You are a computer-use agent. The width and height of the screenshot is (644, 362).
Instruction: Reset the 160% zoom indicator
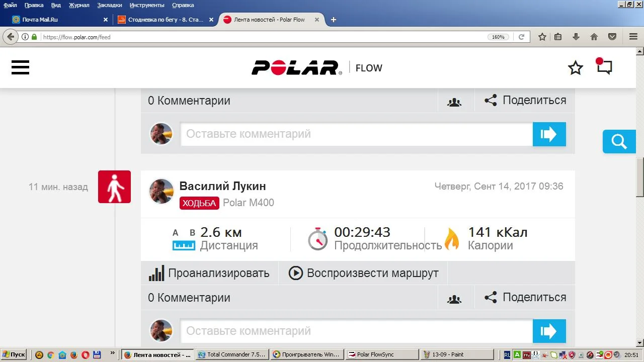click(498, 37)
